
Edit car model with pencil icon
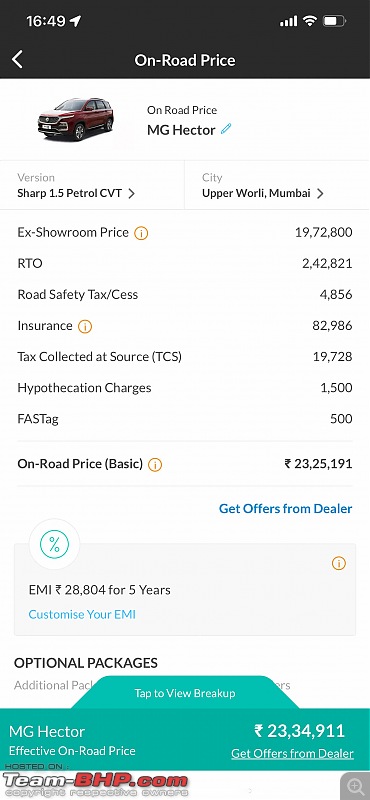point(226,129)
